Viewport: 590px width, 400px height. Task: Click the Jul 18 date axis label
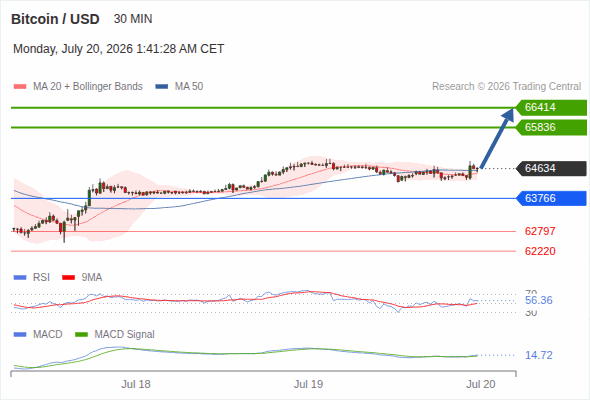coord(136,384)
